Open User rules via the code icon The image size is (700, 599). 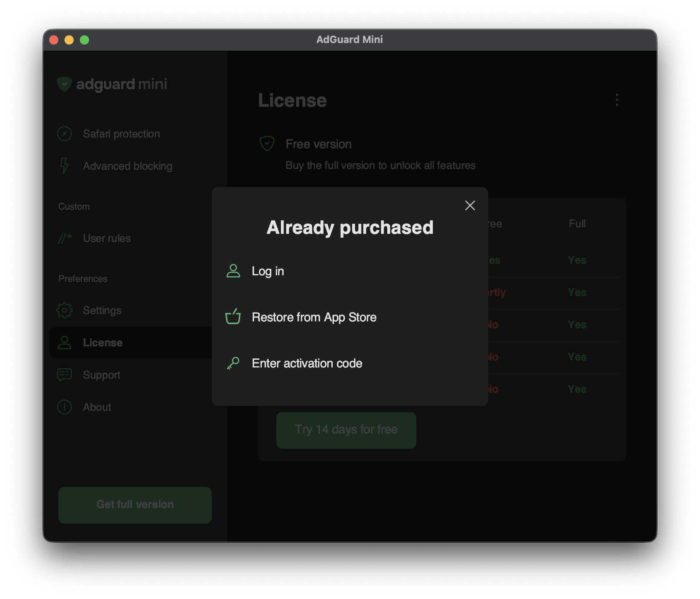coord(64,238)
